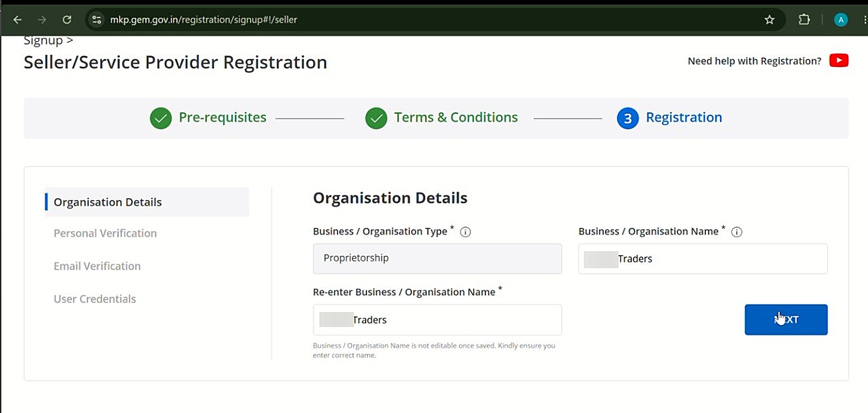Click the address bar URL
This screenshot has width=868, height=413.
[x=203, y=20]
